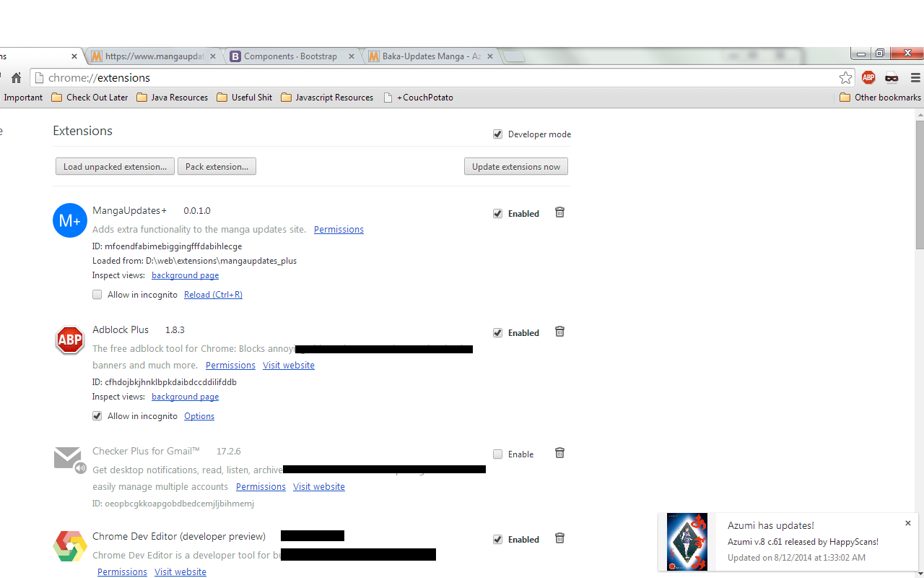
Task: Click Visit website for Chrome Dev Editor
Action: coord(180,572)
